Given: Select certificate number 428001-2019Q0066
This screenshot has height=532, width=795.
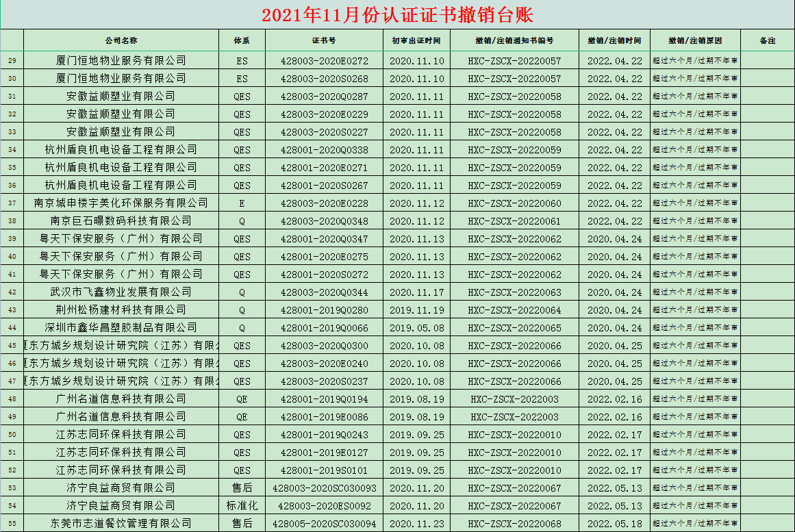Looking at the screenshot, I should [324, 328].
